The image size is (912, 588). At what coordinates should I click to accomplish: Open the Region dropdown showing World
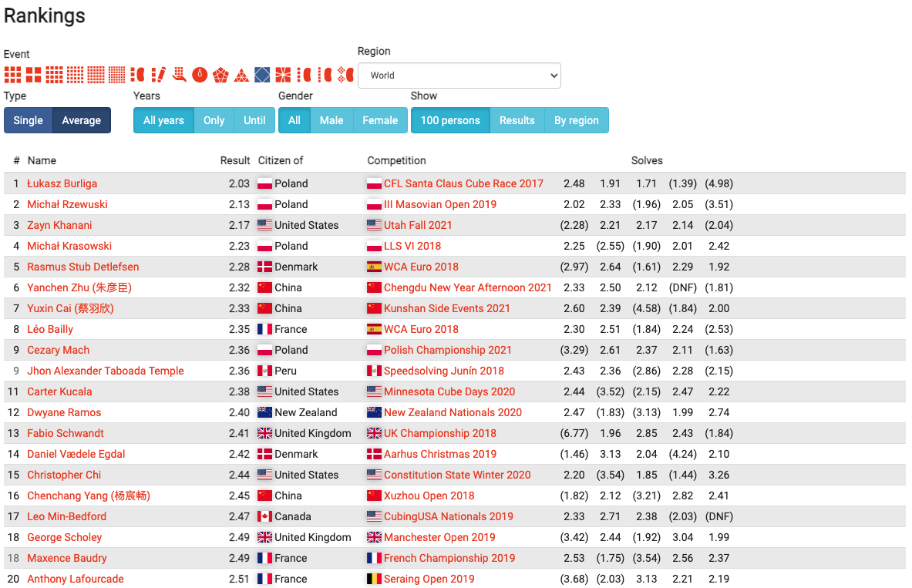[x=459, y=76]
